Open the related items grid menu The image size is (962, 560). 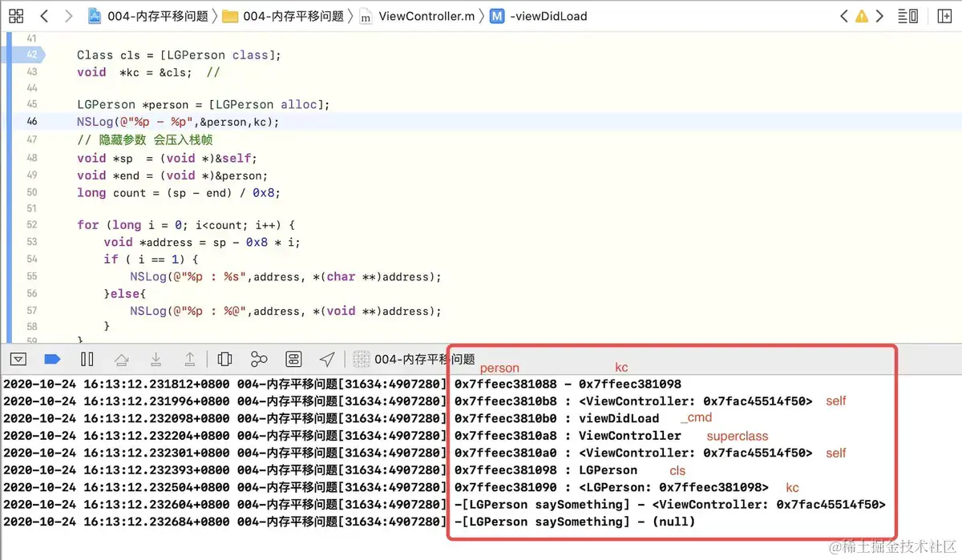pyautogui.click(x=16, y=15)
